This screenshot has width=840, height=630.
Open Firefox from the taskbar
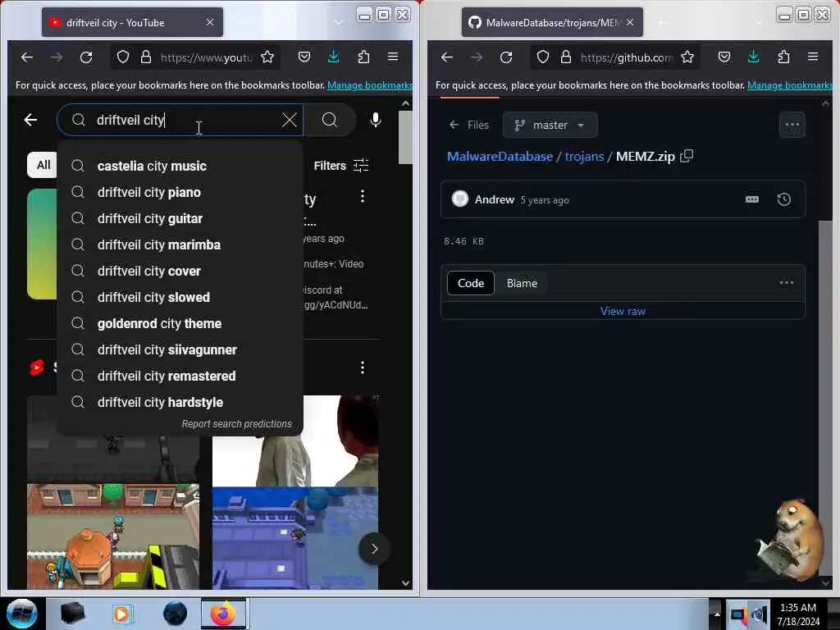223,614
